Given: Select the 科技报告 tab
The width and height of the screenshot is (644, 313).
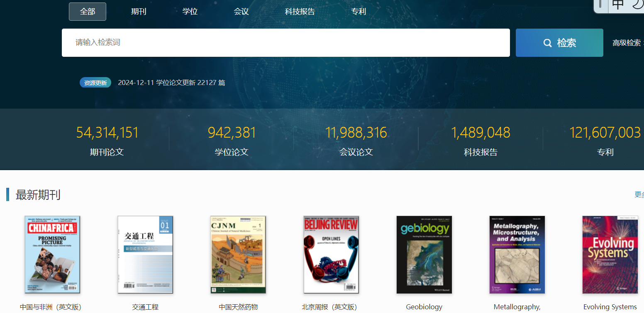Looking at the screenshot, I should point(300,12).
